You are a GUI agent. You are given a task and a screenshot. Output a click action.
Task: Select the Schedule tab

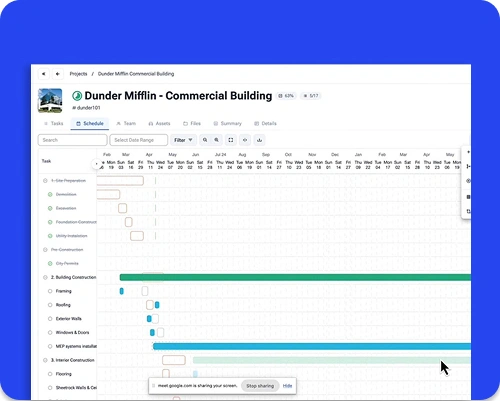coord(90,123)
